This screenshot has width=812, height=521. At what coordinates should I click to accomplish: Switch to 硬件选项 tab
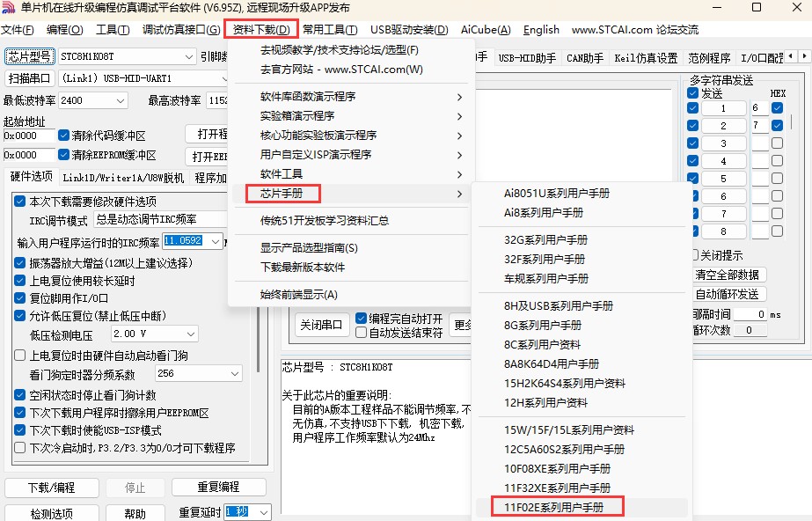pos(32,177)
